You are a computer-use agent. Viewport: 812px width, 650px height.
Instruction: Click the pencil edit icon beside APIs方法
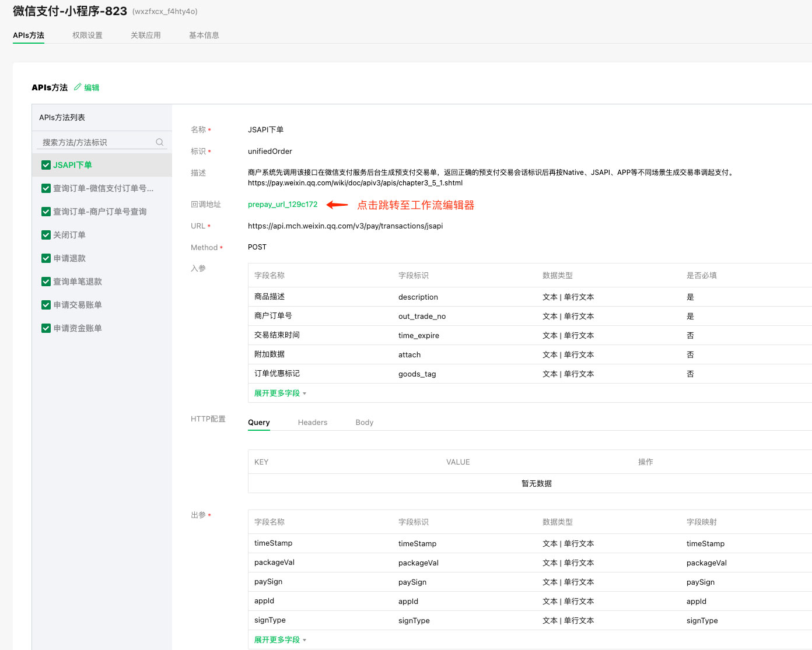click(77, 87)
